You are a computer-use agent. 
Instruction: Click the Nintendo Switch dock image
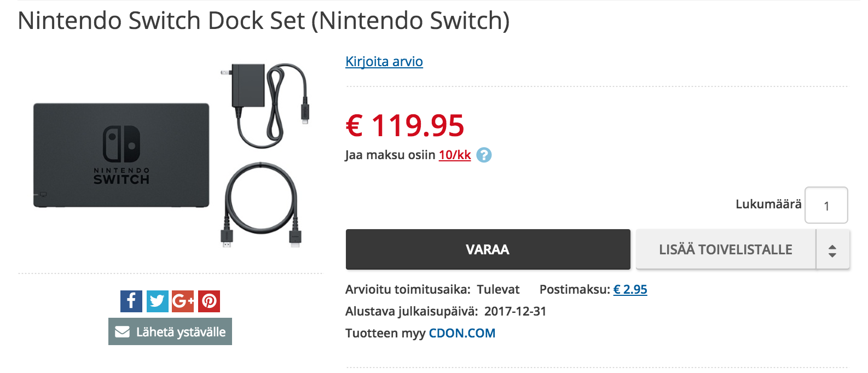tap(121, 155)
